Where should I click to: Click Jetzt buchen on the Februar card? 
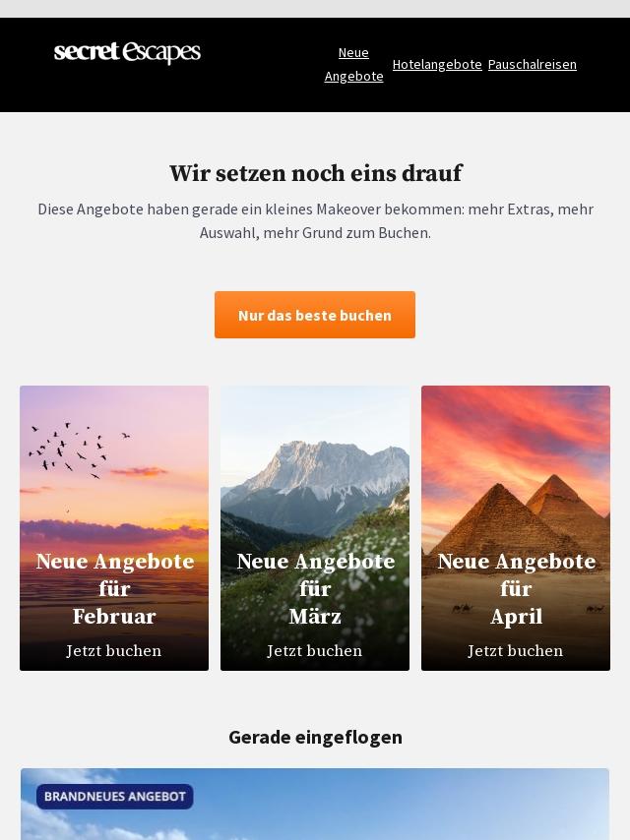pos(113,650)
